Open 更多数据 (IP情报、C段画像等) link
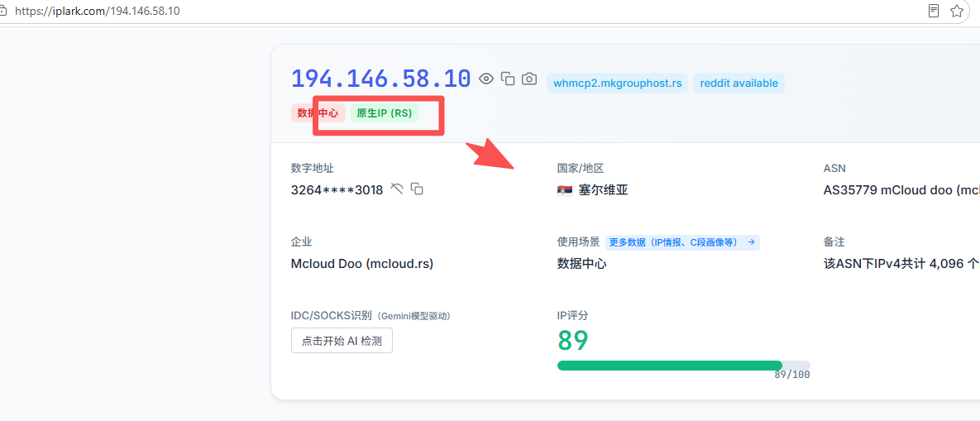Image resolution: width=980 pixels, height=421 pixels. [x=682, y=242]
